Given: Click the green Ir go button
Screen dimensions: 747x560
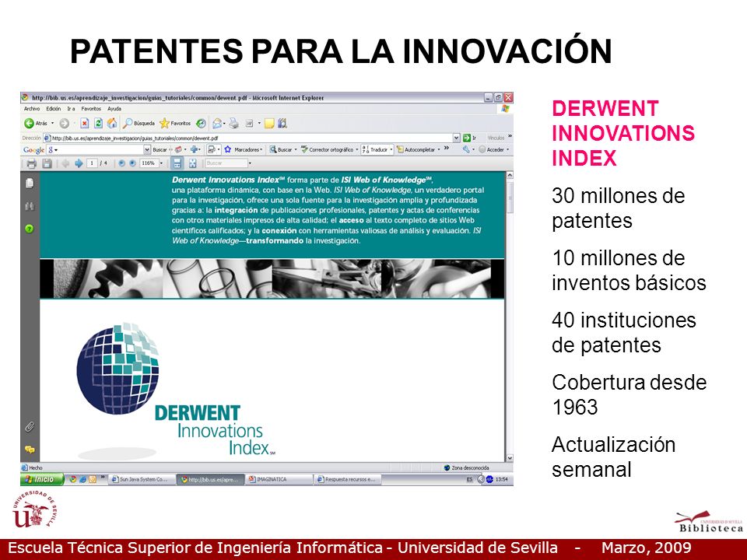Looking at the screenshot, I should [x=470, y=138].
